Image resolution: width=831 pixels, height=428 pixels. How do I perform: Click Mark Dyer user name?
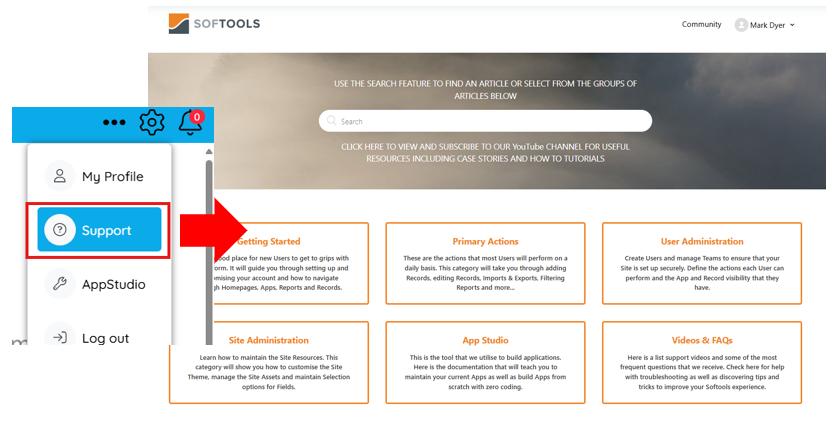click(767, 25)
